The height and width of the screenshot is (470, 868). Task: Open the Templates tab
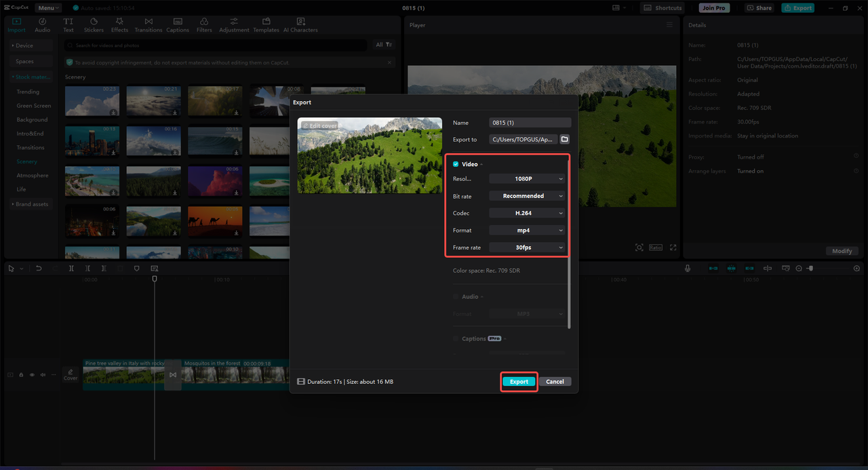tap(266, 26)
